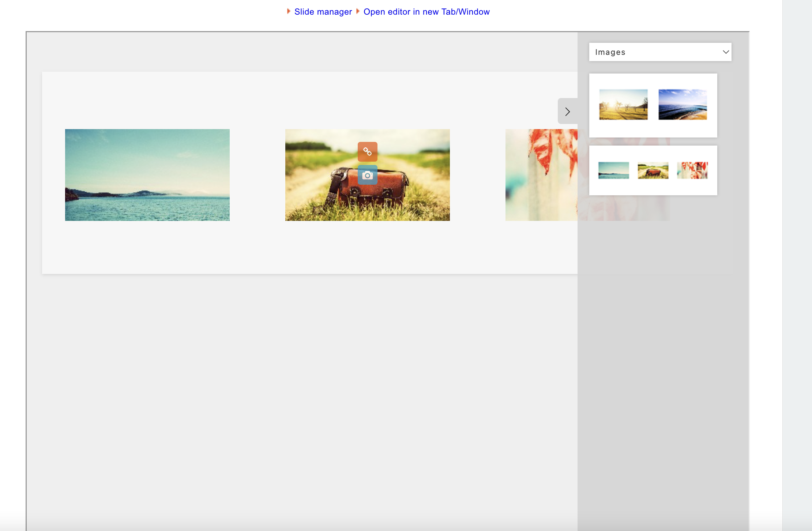Open the Slide manager link
Screen dimensions: 812x531
[323, 12]
